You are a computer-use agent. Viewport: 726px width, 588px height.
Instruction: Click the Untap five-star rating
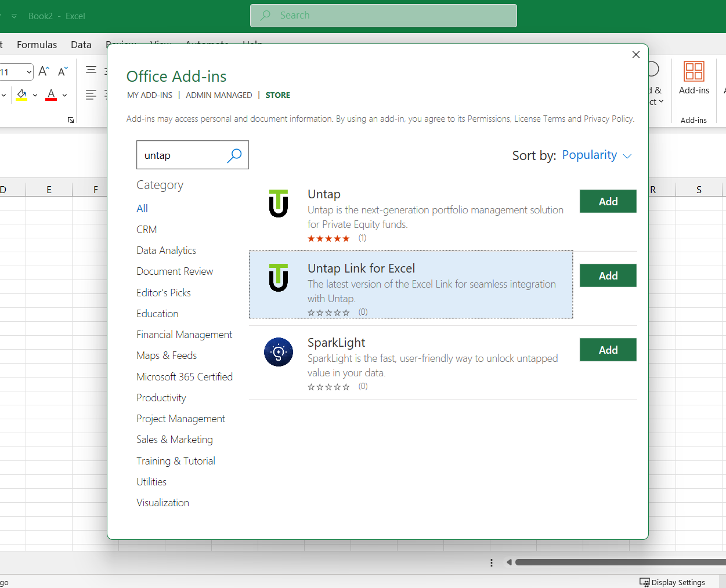click(328, 238)
